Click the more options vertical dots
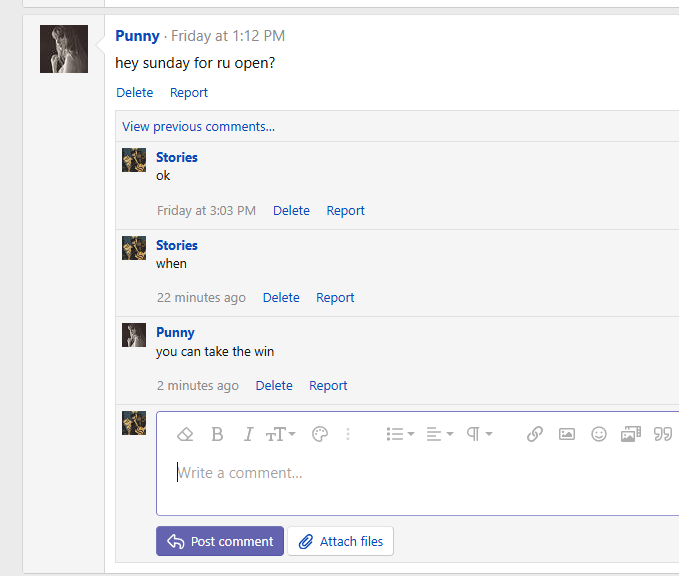Image resolution: width=679 pixels, height=576 pixels. tap(348, 434)
